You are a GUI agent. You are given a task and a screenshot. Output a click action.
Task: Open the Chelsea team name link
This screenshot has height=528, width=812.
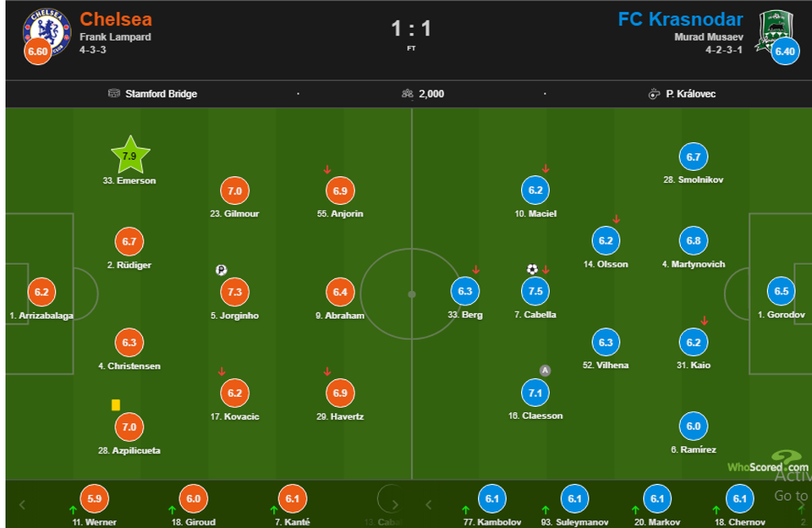pos(116,19)
